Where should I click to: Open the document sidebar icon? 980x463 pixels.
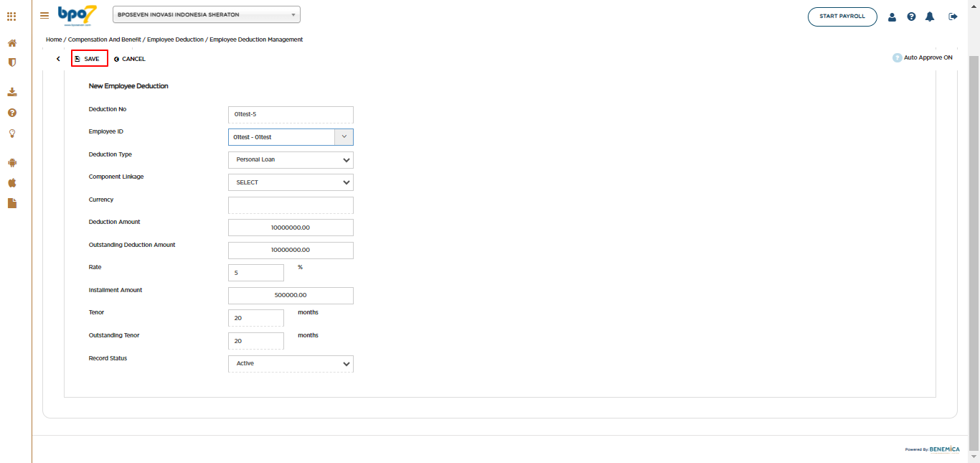(x=12, y=203)
